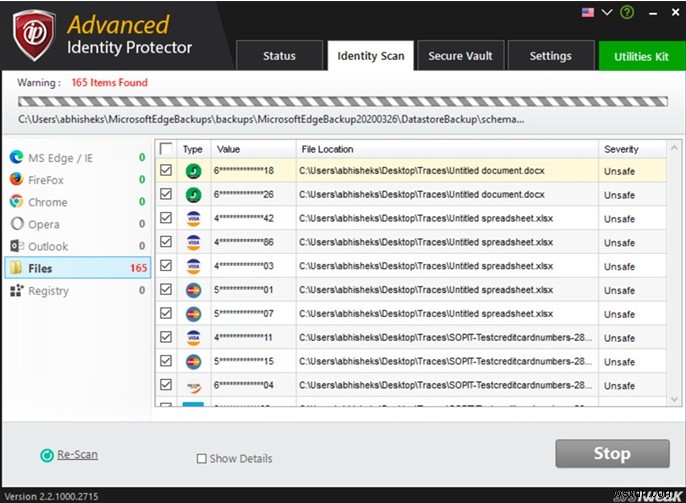Select the Opera icon in sidebar

17,224
